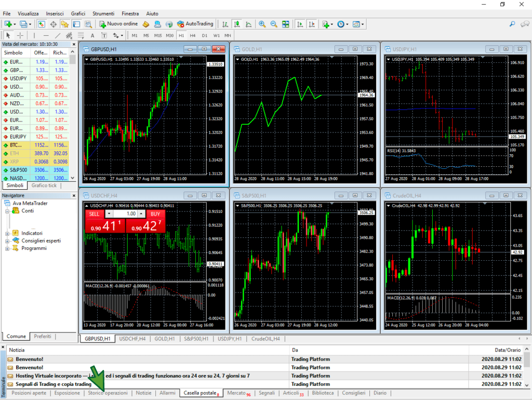Open the Mercato terminal tab
The height and width of the screenshot is (400, 532).
tap(239, 393)
